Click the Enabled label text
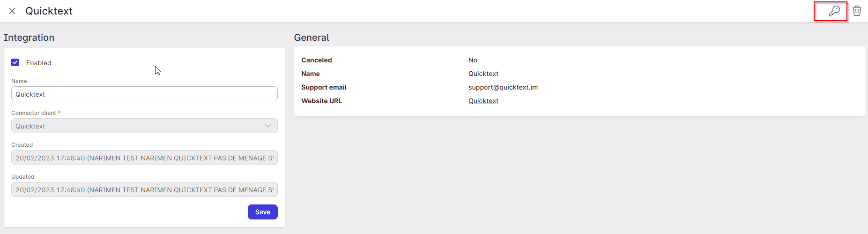 click(38, 63)
